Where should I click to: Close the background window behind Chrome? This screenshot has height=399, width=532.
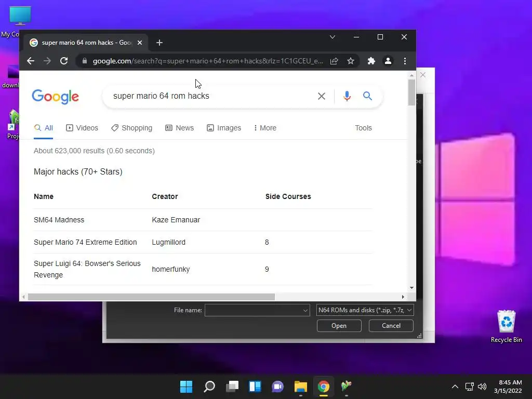(423, 75)
